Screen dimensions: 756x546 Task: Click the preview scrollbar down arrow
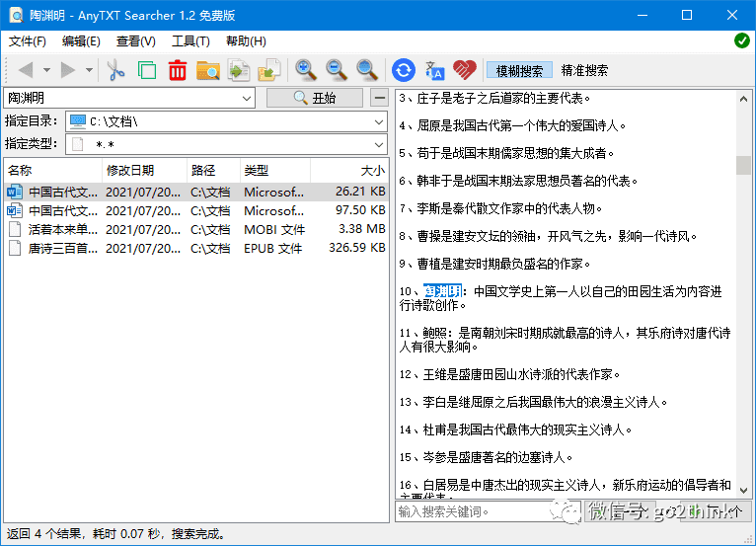[743, 491]
